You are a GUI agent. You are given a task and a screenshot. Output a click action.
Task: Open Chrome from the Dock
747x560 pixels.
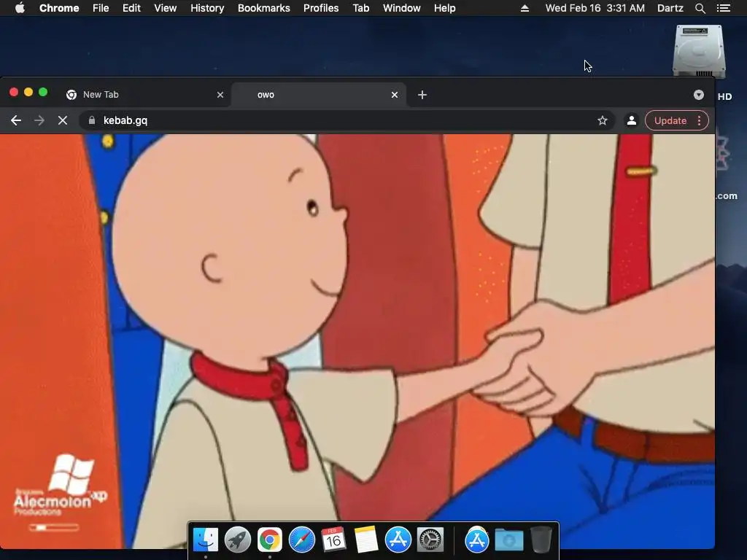pyautogui.click(x=270, y=540)
